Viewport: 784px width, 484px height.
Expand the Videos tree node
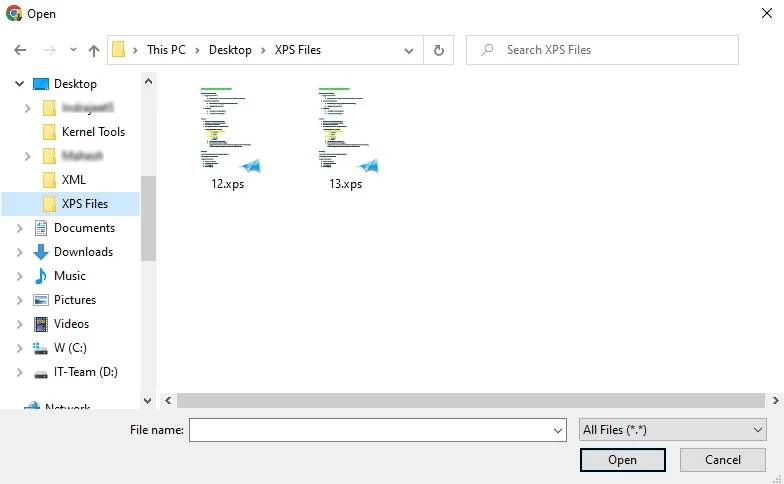pyautogui.click(x=20, y=324)
